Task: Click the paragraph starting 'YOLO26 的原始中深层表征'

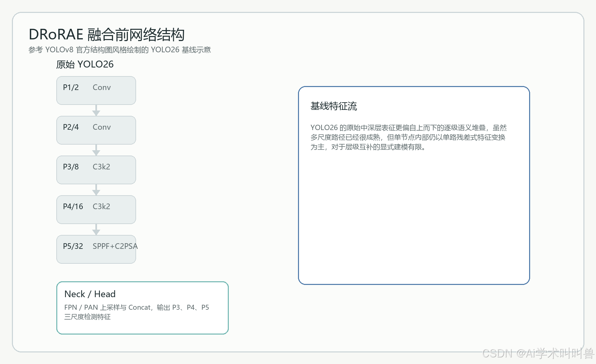Action: [x=409, y=137]
